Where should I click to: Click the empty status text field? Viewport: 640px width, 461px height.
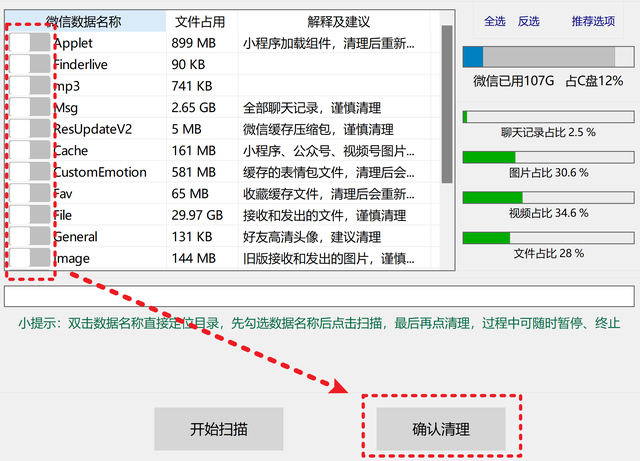tap(319, 296)
